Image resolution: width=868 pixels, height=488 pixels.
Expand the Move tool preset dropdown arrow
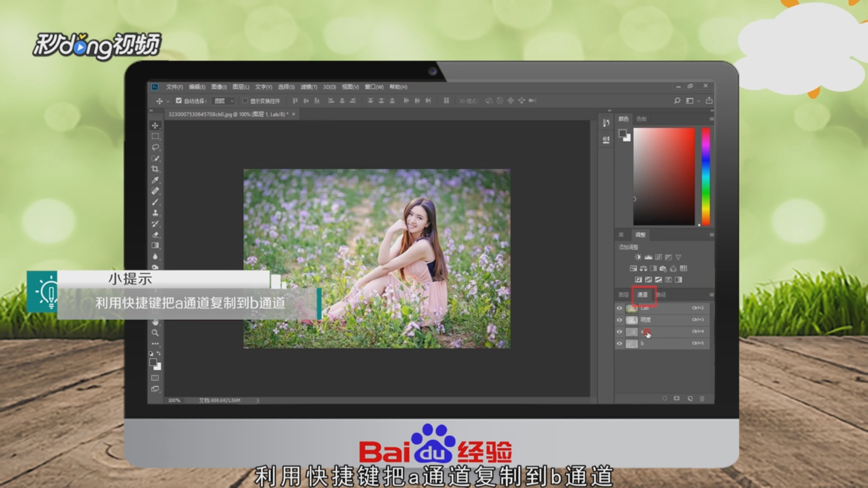click(x=168, y=101)
